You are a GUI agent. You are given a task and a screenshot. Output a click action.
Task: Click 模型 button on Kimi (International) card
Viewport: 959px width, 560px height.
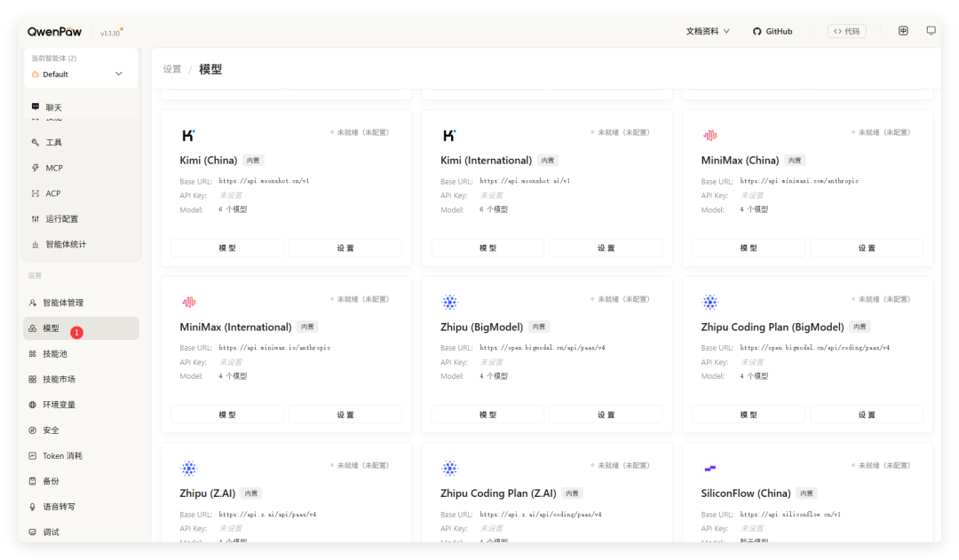tap(487, 248)
